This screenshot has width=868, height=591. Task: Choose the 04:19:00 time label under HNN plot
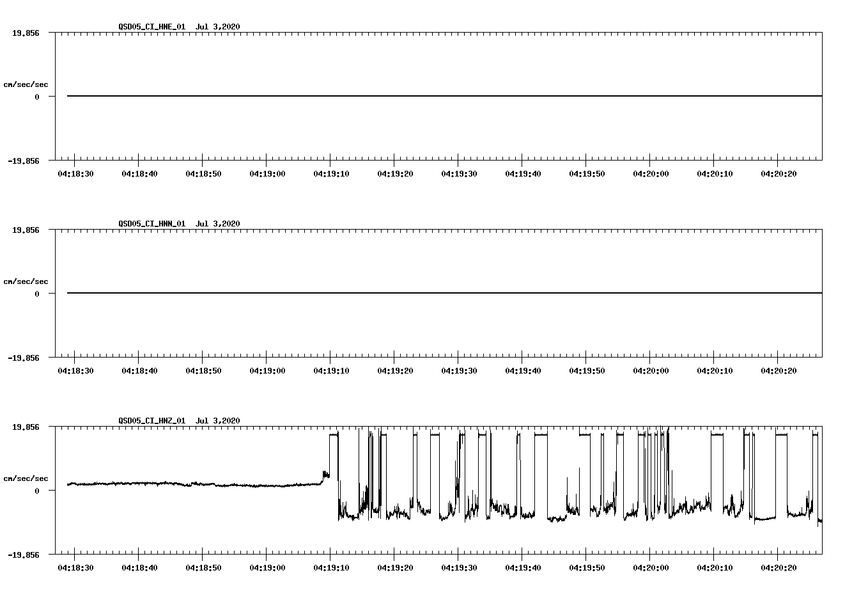click(267, 371)
